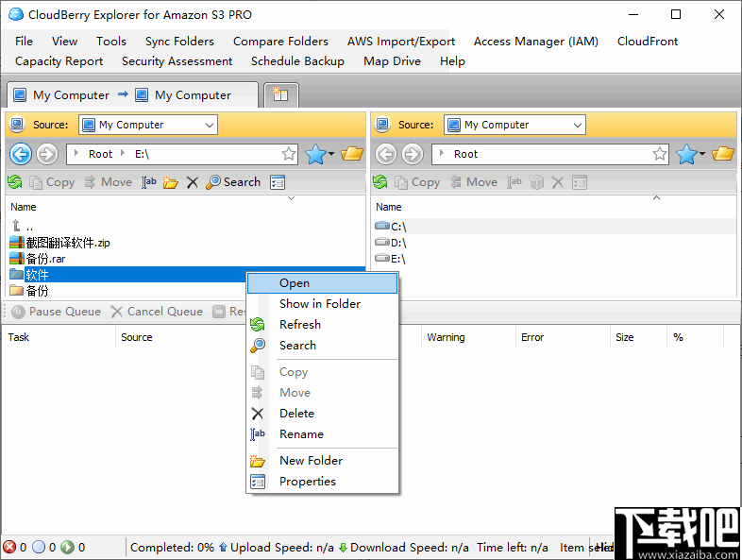This screenshot has width=742, height=560.
Task: Expand left path Root arrow
Action: tap(76, 153)
